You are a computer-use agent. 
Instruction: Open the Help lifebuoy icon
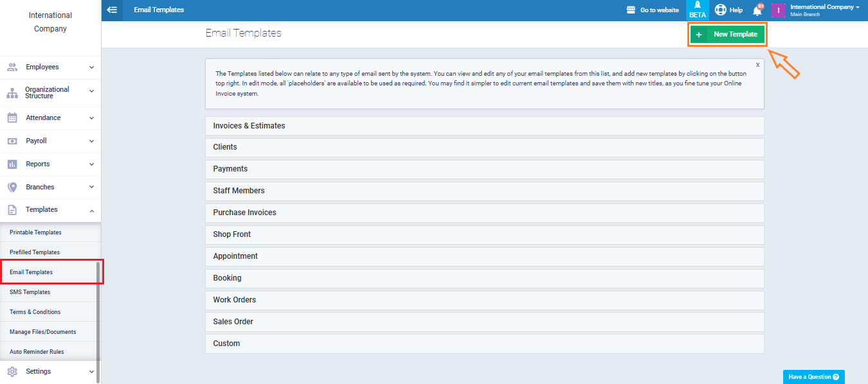pyautogui.click(x=721, y=10)
